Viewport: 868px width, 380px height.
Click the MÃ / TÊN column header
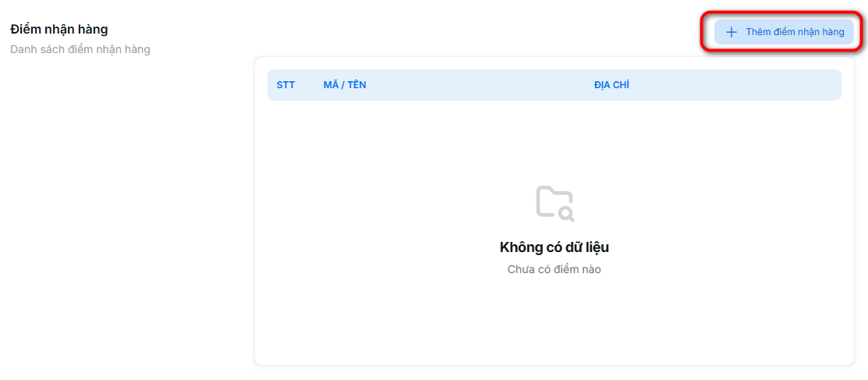345,85
